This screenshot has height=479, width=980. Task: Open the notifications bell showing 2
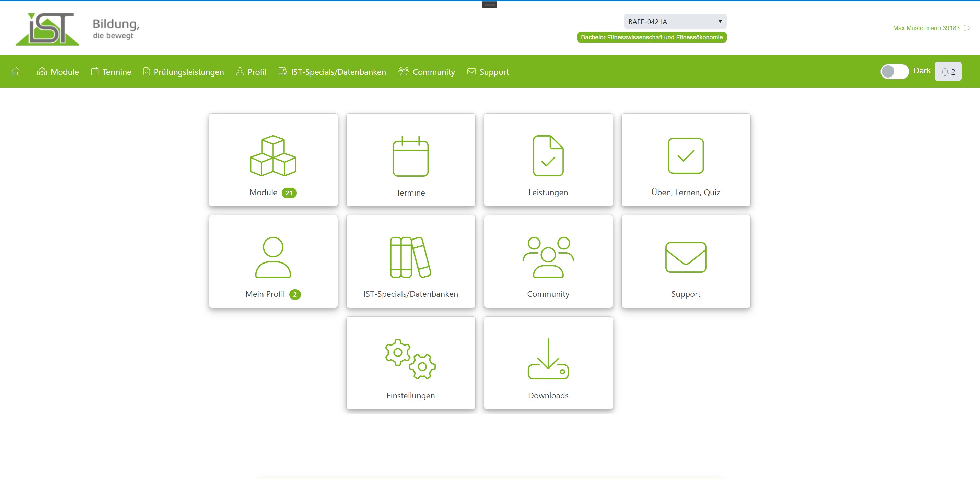point(948,71)
